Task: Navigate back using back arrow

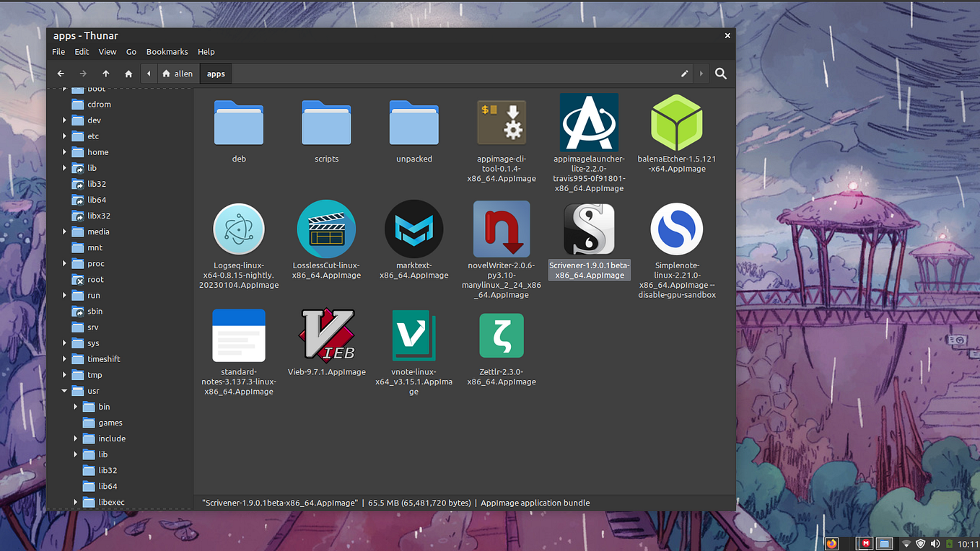Action: (61, 73)
